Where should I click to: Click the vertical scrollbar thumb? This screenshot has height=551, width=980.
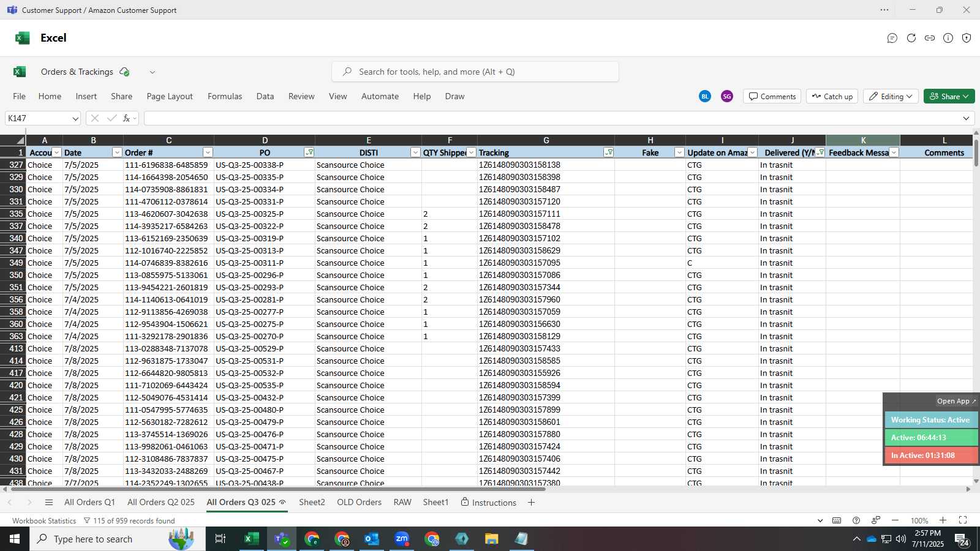tap(976, 152)
